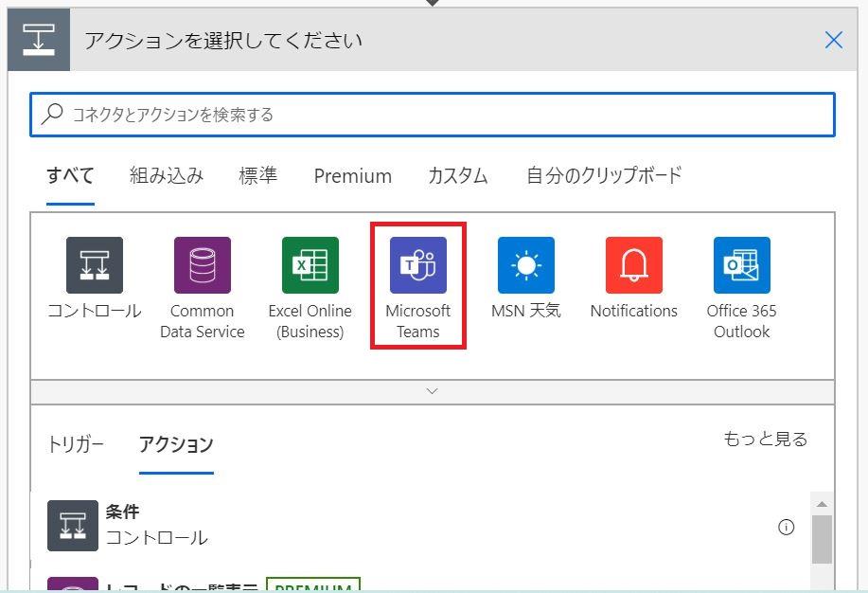Switch to the カスタム tab
This screenshot has width=868, height=593.
[x=458, y=175]
